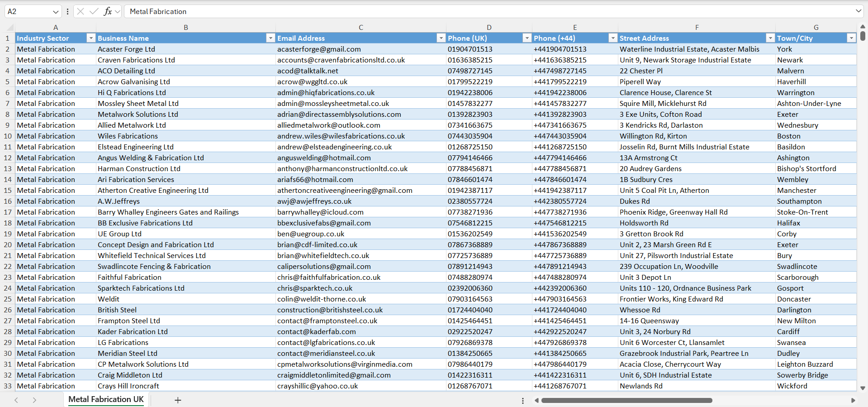Select the cell 14-16 Queensway
The image size is (868, 407).
click(697, 321)
